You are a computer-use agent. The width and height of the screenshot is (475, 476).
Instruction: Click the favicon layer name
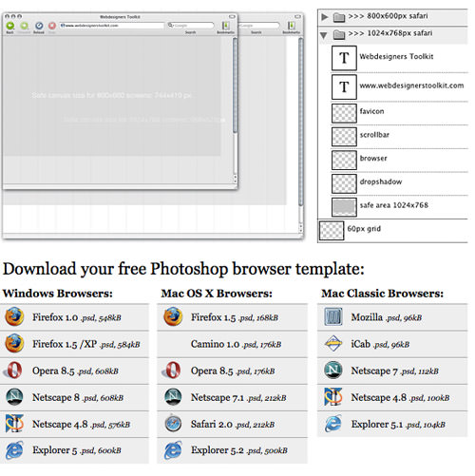pyautogui.click(x=371, y=111)
